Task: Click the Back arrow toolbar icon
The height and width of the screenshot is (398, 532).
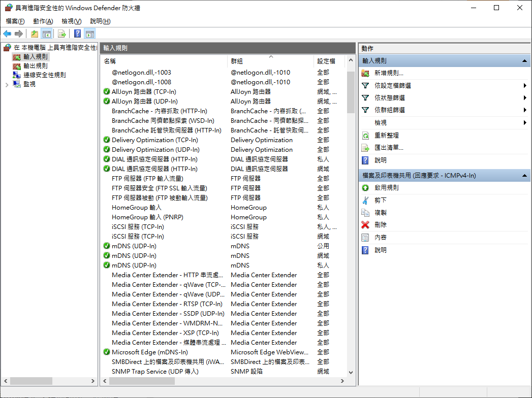Action: (7, 34)
